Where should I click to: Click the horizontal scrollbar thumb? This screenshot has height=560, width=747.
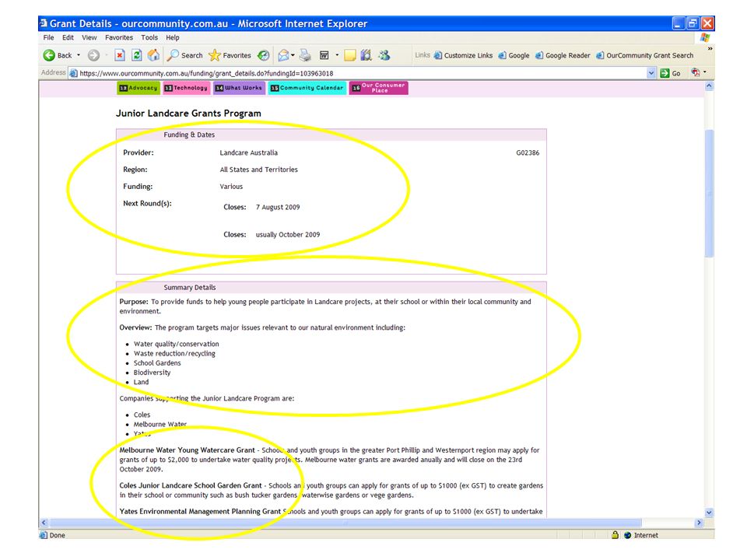click(345, 523)
